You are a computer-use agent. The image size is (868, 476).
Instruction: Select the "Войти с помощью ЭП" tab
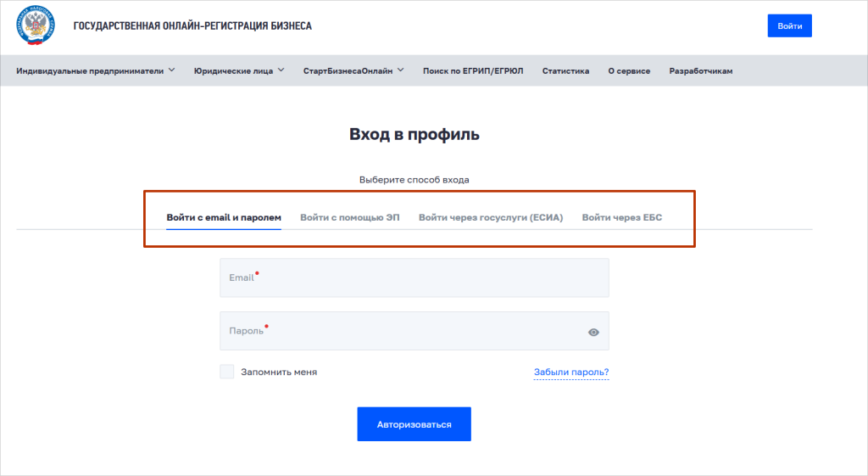(349, 217)
